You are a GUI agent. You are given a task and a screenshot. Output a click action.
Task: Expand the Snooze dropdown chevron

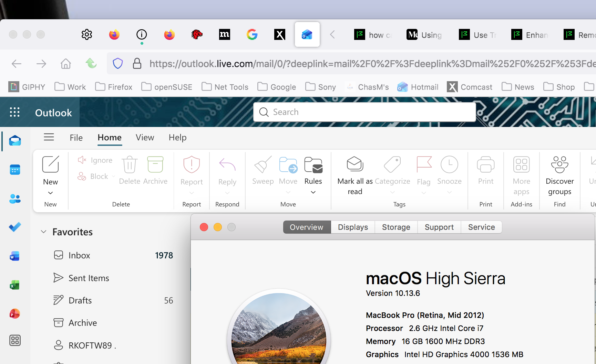(x=449, y=192)
